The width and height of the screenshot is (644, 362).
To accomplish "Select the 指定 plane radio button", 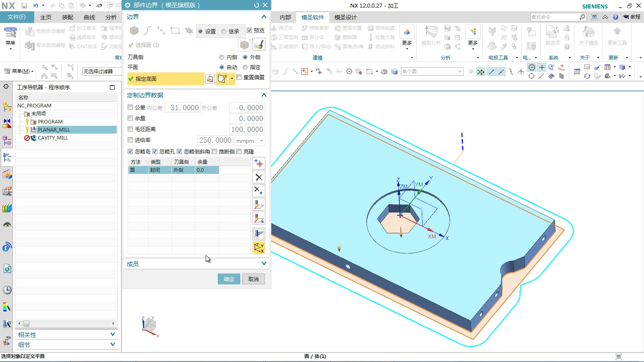I will (245, 67).
